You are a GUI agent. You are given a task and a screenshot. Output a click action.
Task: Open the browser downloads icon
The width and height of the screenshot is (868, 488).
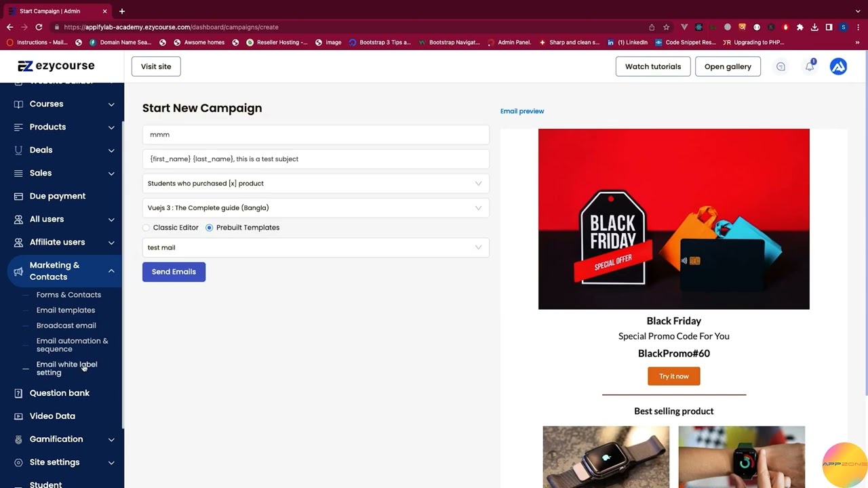pos(814,27)
